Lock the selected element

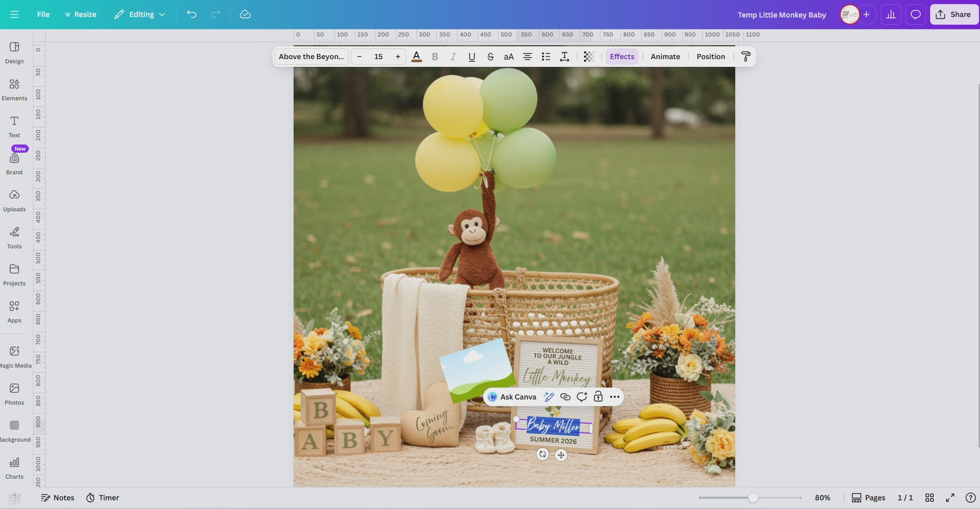(598, 396)
